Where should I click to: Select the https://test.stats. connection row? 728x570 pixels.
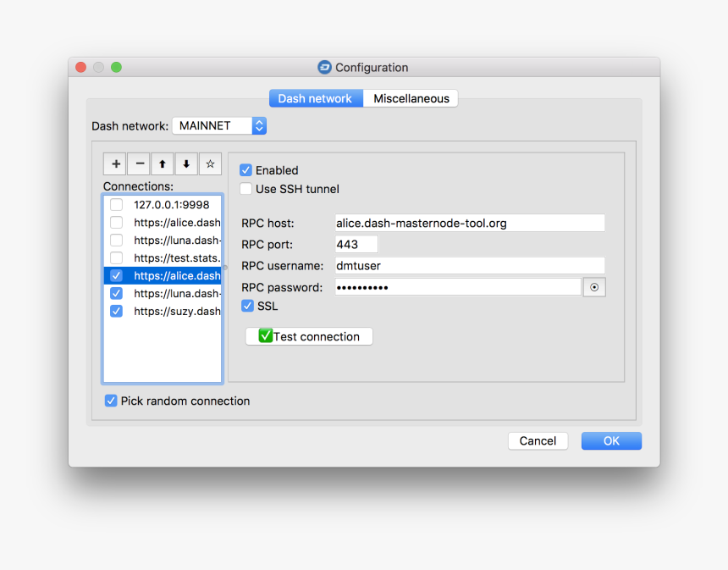(163, 257)
